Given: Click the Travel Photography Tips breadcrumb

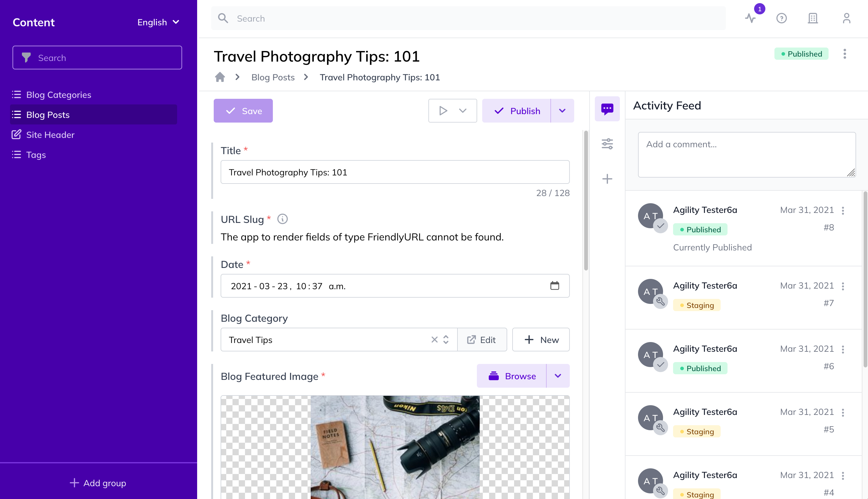Looking at the screenshot, I should click(380, 78).
